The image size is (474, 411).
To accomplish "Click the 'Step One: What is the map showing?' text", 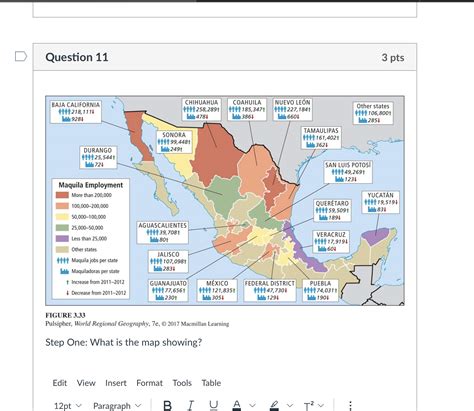I will (x=124, y=342).
